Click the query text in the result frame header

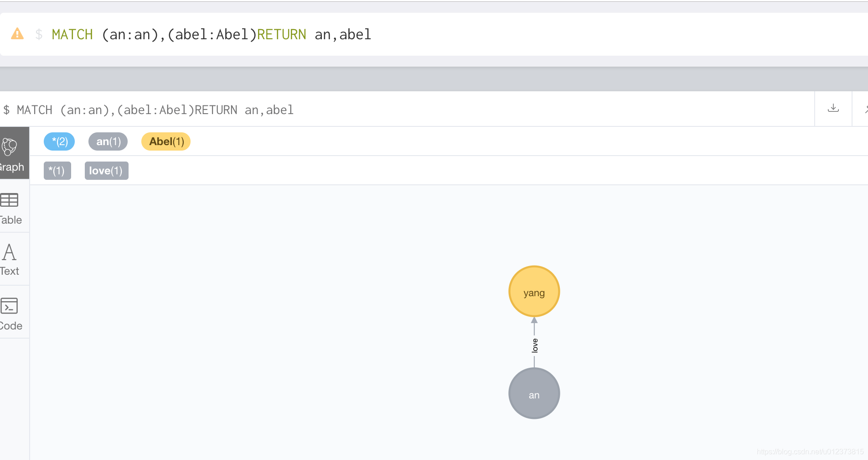pos(149,110)
